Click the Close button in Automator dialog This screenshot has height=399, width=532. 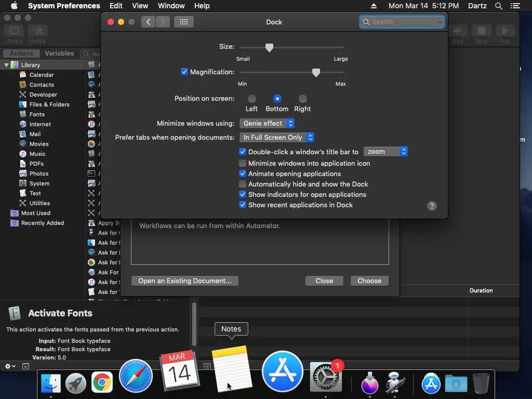coord(324,281)
